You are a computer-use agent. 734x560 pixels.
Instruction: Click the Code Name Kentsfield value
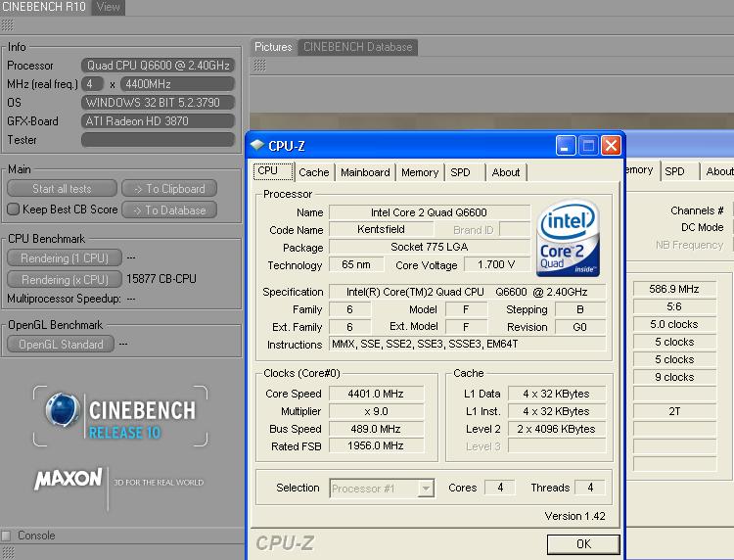click(x=382, y=229)
